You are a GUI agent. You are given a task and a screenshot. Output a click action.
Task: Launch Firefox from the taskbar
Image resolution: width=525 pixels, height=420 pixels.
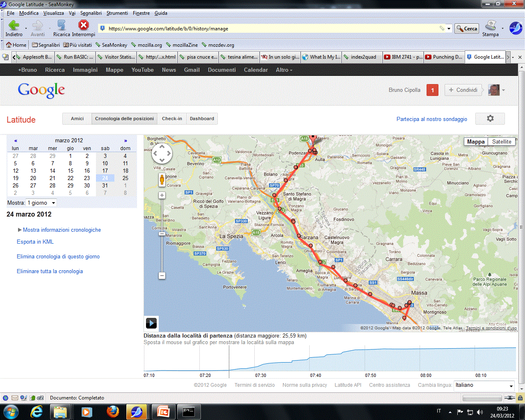[x=113, y=411]
